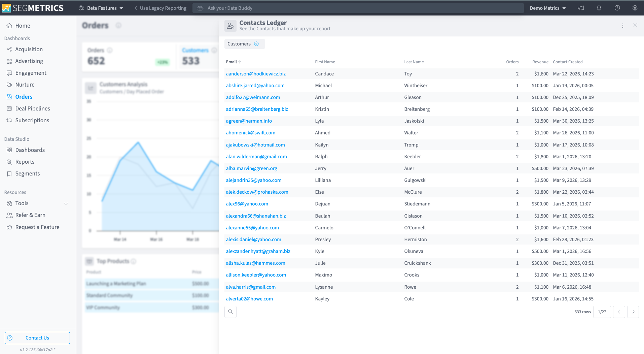Open the Acquisition dashboard
The width and height of the screenshot is (644, 354).
tap(29, 49)
